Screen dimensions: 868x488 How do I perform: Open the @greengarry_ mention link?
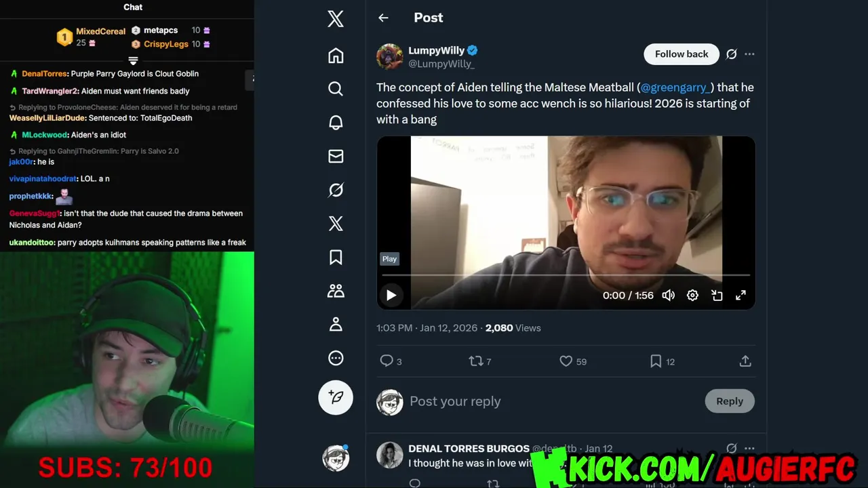click(675, 87)
